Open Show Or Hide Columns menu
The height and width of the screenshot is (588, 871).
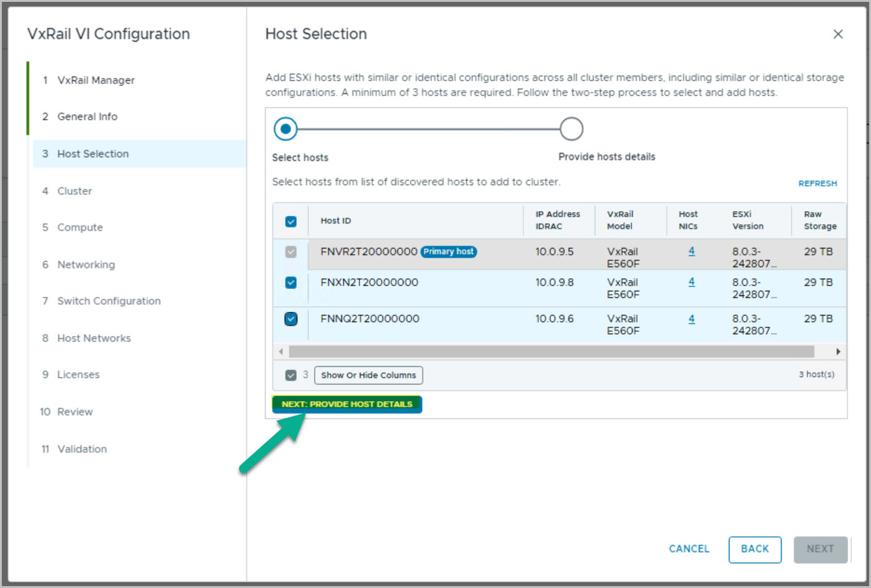368,375
